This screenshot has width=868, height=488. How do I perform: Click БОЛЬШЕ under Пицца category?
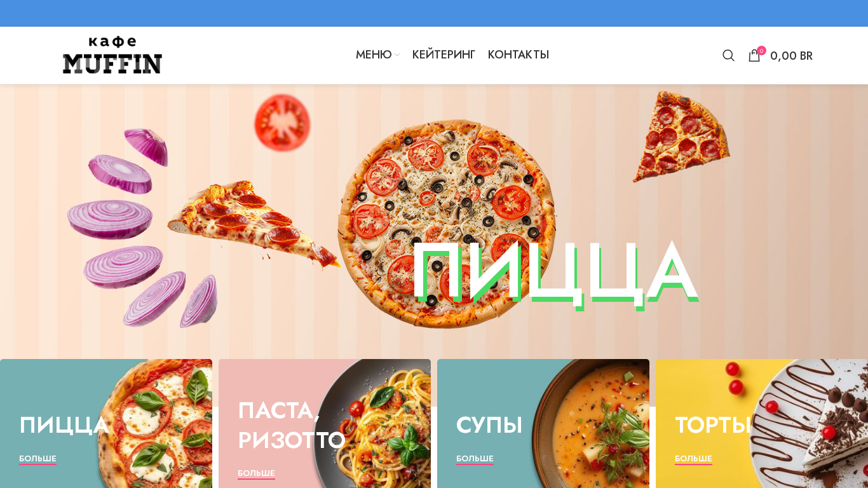[37, 459]
